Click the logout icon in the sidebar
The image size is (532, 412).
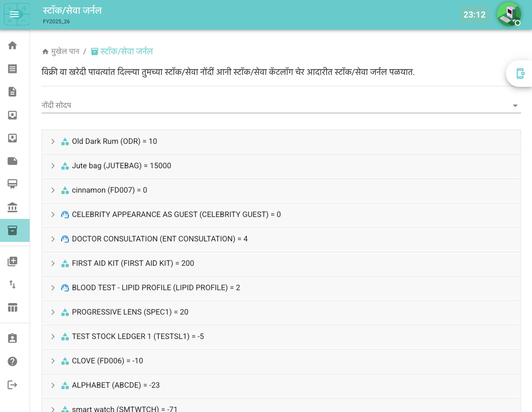point(13,385)
